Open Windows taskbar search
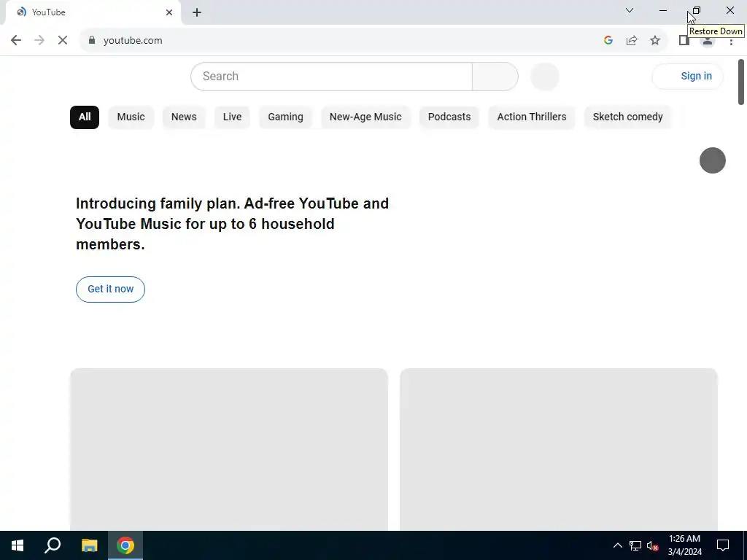 point(53,545)
